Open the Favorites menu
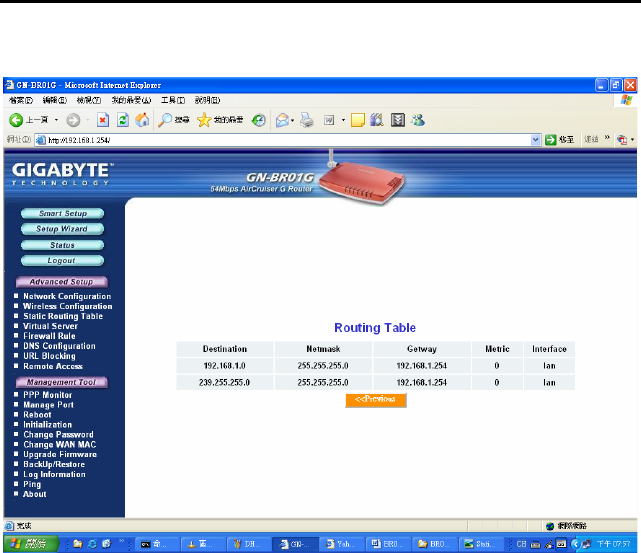Screen dimensions: 641x553 tap(131, 100)
